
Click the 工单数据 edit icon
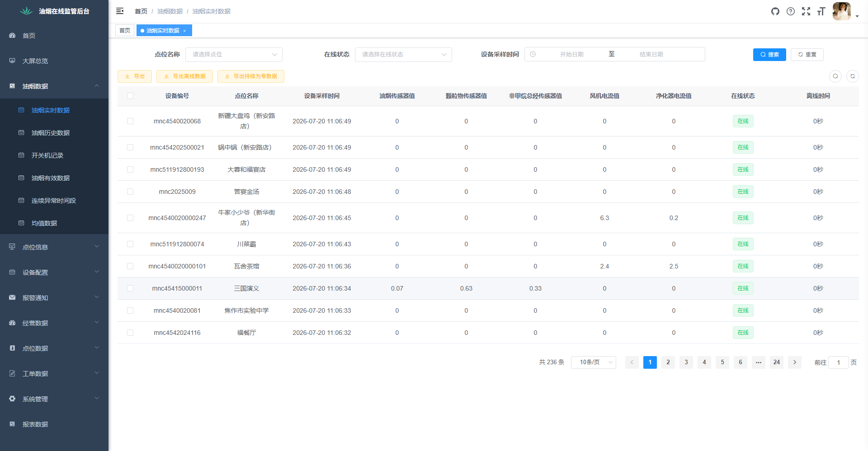point(12,373)
